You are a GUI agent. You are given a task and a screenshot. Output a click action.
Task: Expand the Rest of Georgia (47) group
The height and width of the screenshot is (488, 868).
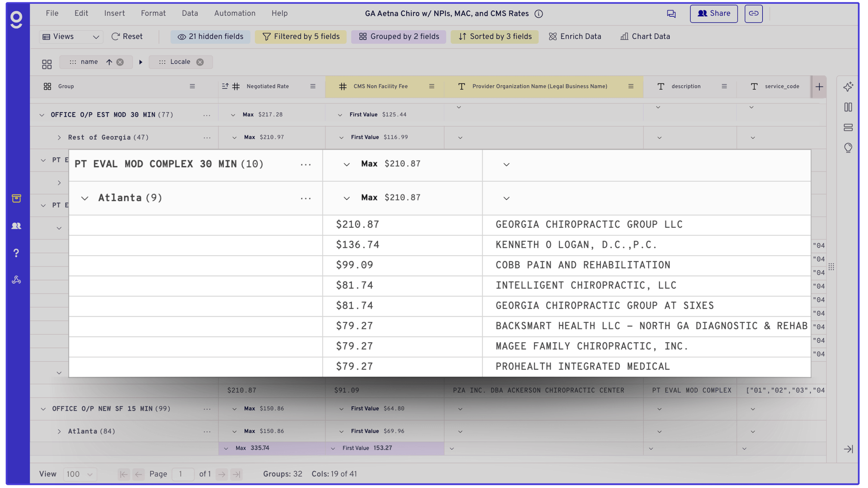[x=59, y=137]
